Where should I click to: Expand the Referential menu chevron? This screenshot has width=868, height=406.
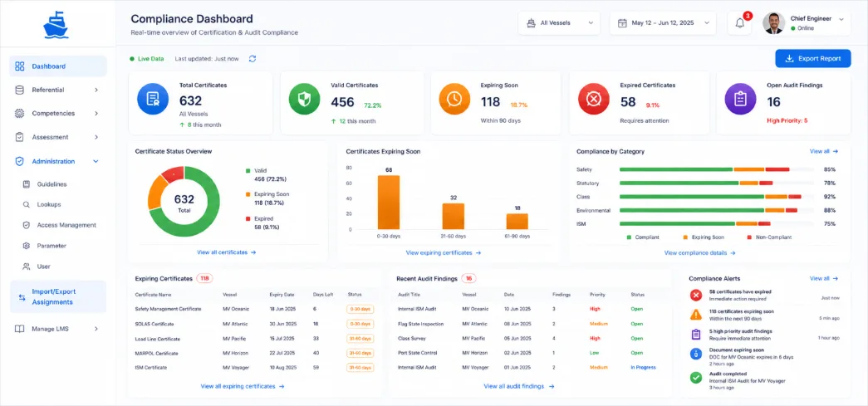click(96, 90)
